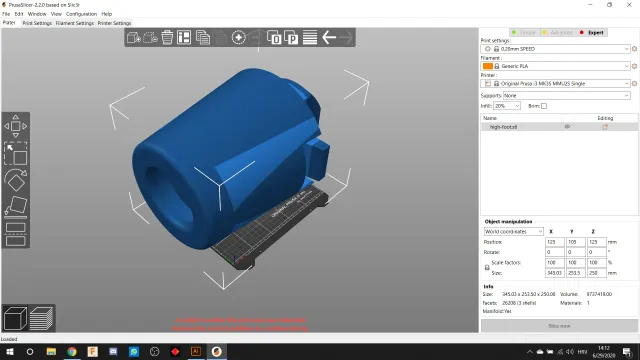
Task: Open the Configuration menu
Action: tap(81, 14)
